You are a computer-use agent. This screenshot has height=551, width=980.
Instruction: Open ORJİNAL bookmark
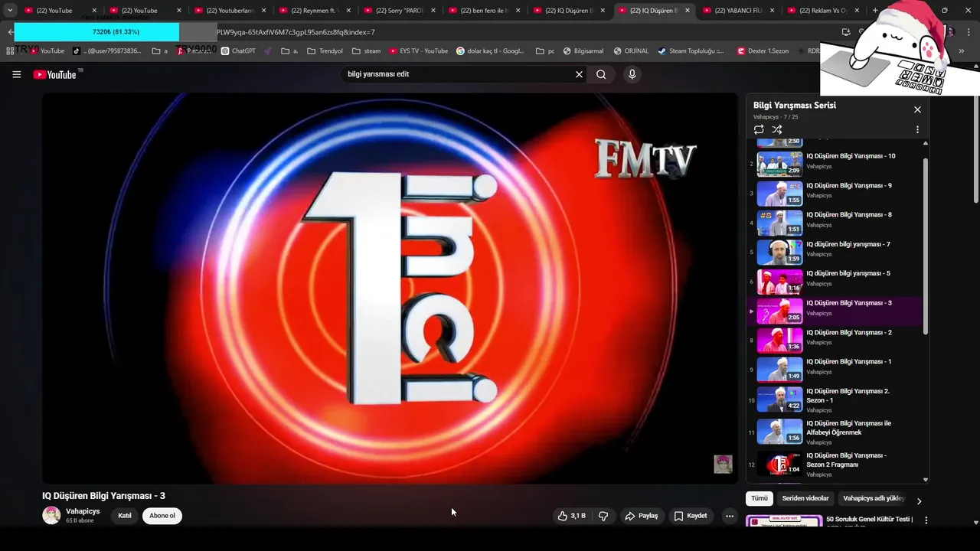[x=630, y=51]
